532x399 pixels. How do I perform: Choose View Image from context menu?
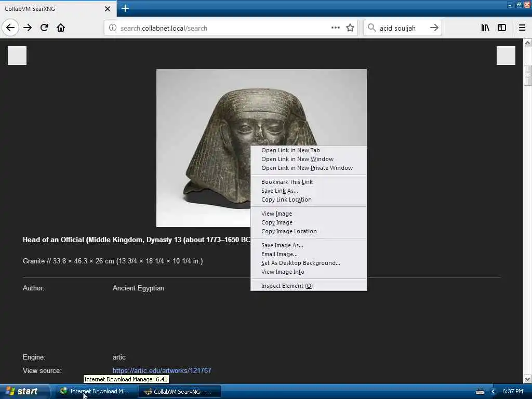pos(309,214)
